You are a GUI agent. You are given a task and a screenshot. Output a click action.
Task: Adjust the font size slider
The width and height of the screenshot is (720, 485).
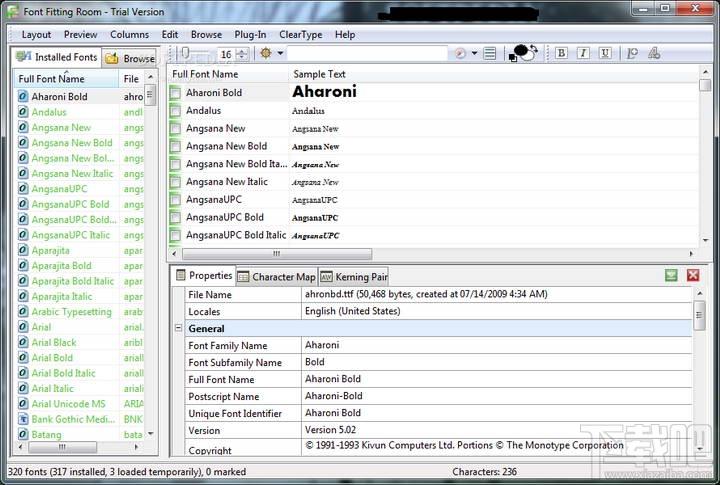click(x=186, y=53)
